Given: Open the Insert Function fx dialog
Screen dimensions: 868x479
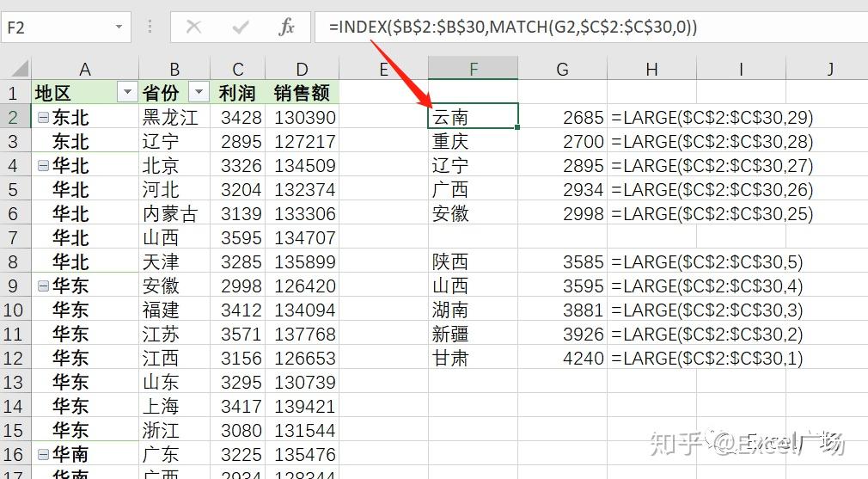Looking at the screenshot, I should click(286, 27).
